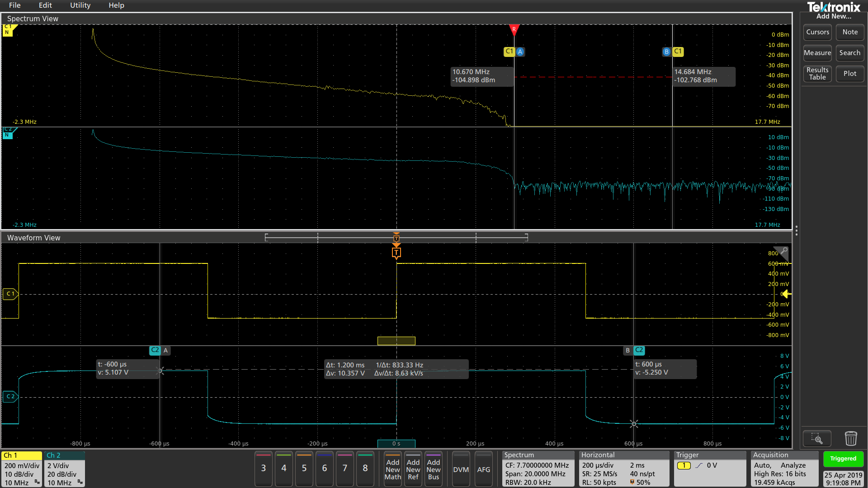The image size is (868, 488).
Task: Click the spectrum time gate rectangle
Action: [x=396, y=341]
